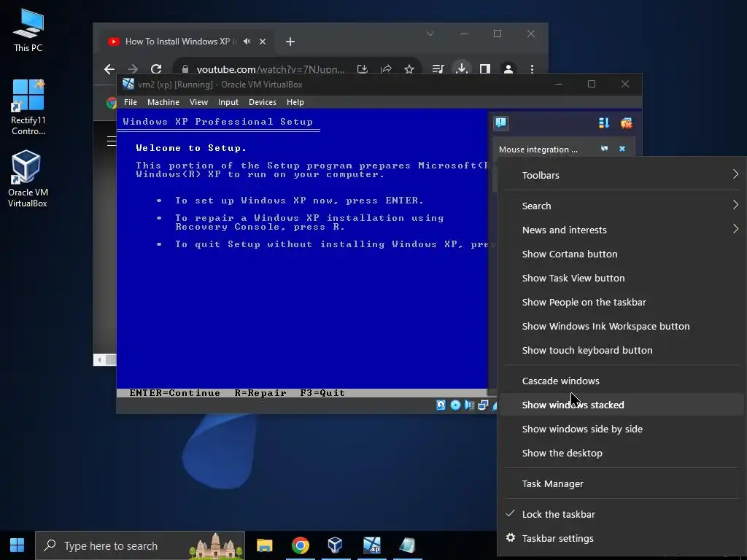Select the How To Install Windows XP tab
747x560 pixels.
pos(187,42)
